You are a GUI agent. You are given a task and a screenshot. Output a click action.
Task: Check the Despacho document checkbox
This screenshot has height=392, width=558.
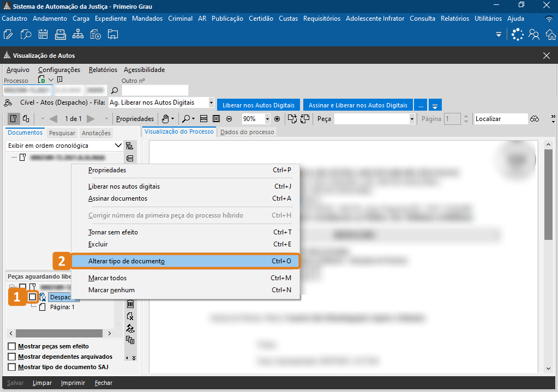click(x=33, y=297)
